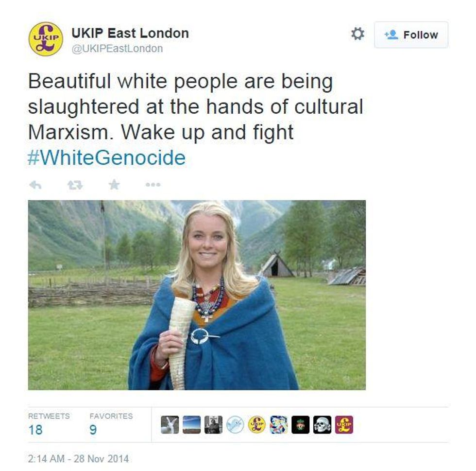The height and width of the screenshot is (471, 476).
Task: View the 18 retweets count
Action: click(35, 430)
